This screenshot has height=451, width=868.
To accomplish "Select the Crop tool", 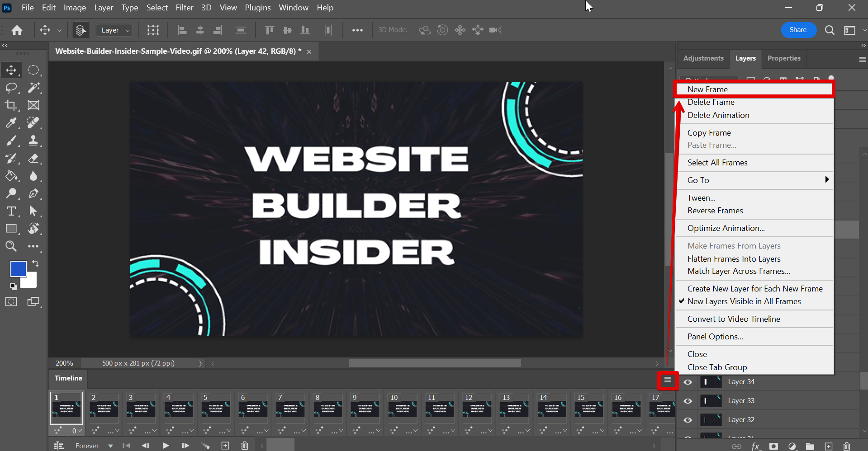I will coord(11,105).
